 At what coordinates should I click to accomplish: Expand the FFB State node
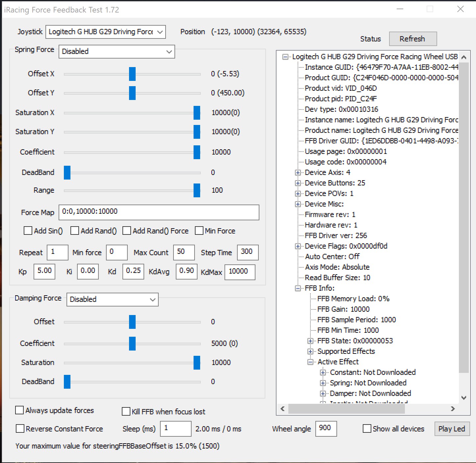(x=310, y=341)
